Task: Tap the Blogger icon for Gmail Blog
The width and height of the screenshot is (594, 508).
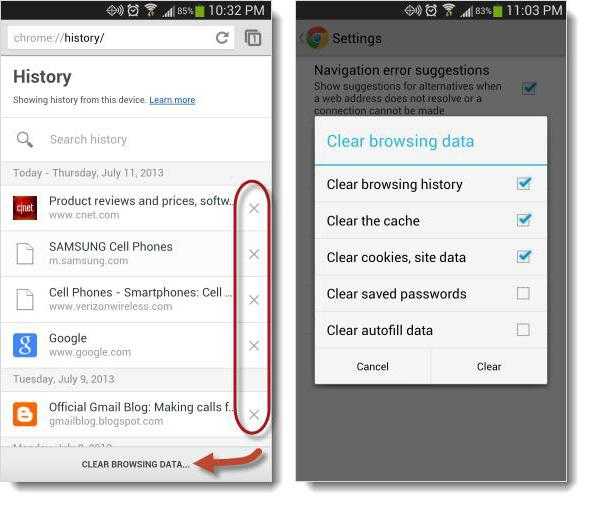Action: click(x=25, y=414)
